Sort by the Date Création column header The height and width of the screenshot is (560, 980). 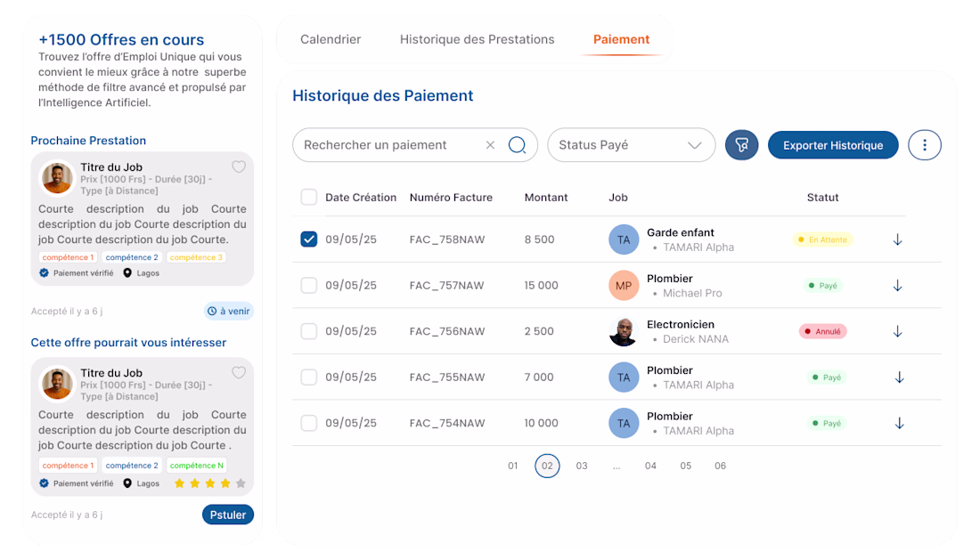361,198
